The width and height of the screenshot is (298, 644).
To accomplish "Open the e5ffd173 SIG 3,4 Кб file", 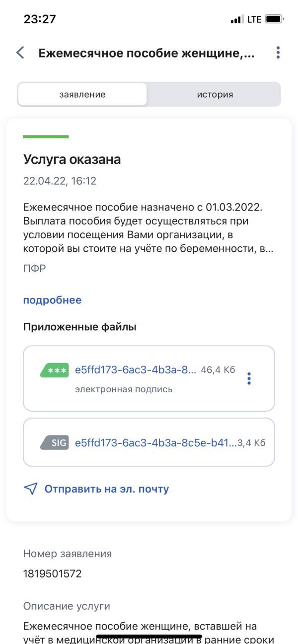I will coord(156,443).
